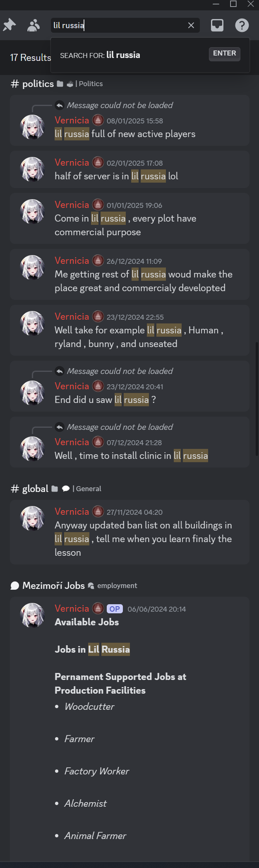Click the ENTER button in search suggestion
Viewport: 259px width, 868px height.
[x=225, y=54]
